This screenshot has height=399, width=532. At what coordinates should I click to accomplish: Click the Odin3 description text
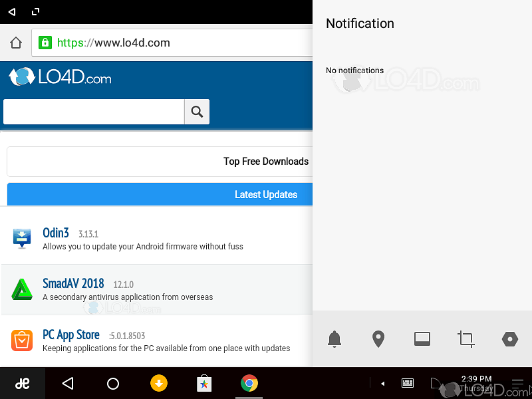click(x=143, y=247)
